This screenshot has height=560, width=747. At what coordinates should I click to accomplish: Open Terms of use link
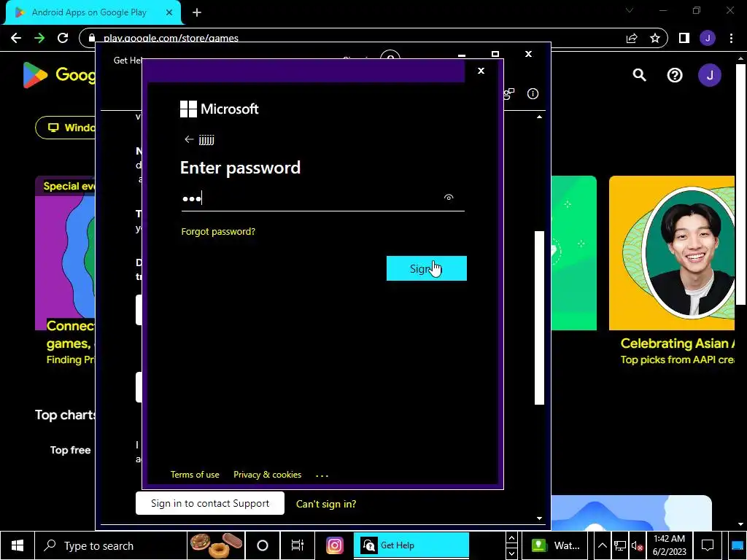(195, 475)
